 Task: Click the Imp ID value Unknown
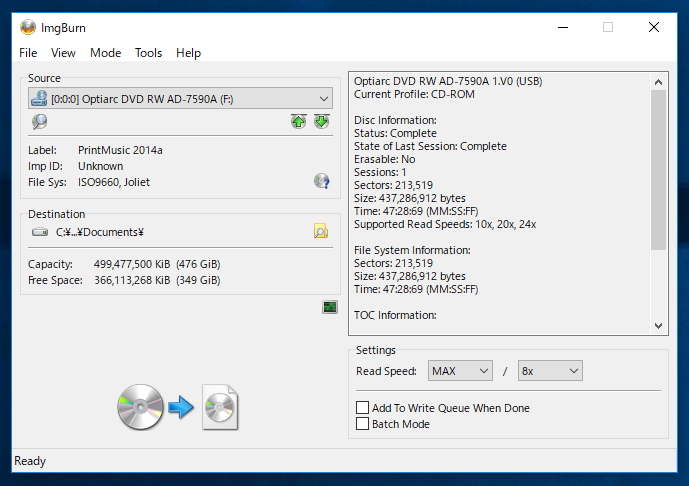101,166
